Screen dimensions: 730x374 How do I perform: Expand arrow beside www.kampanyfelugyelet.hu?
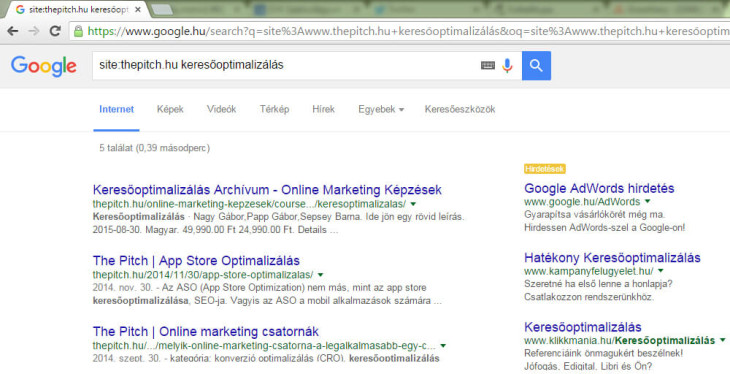tap(661, 271)
